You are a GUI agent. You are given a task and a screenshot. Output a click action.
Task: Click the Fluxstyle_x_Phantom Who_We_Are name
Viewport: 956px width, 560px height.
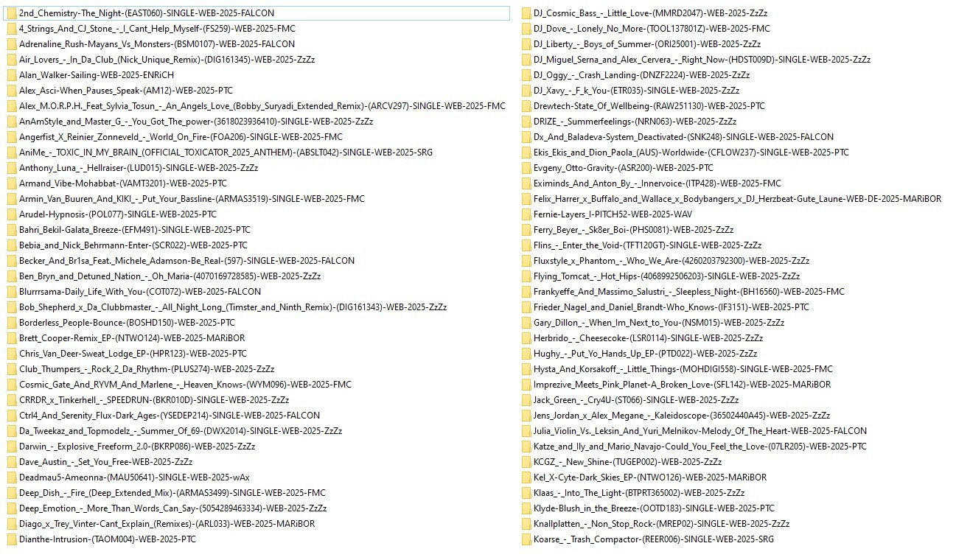tap(671, 261)
